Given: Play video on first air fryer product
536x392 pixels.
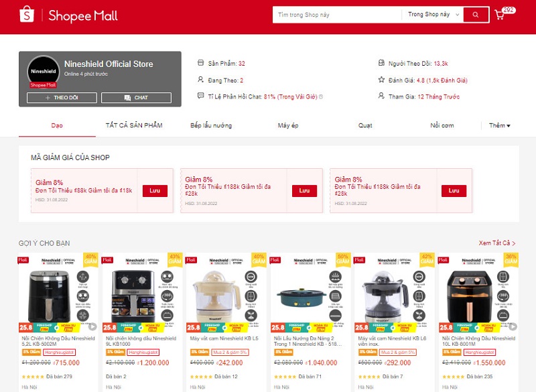Looking at the screenshot, I should point(92,326).
